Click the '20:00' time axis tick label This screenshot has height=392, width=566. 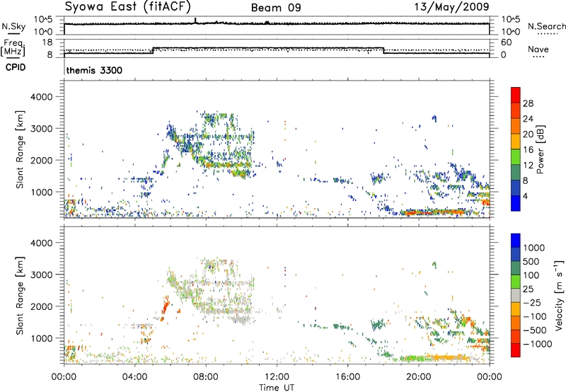tap(418, 376)
